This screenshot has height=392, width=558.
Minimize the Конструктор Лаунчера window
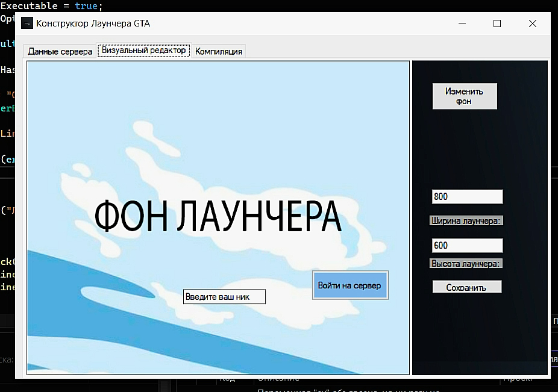pyautogui.click(x=462, y=23)
